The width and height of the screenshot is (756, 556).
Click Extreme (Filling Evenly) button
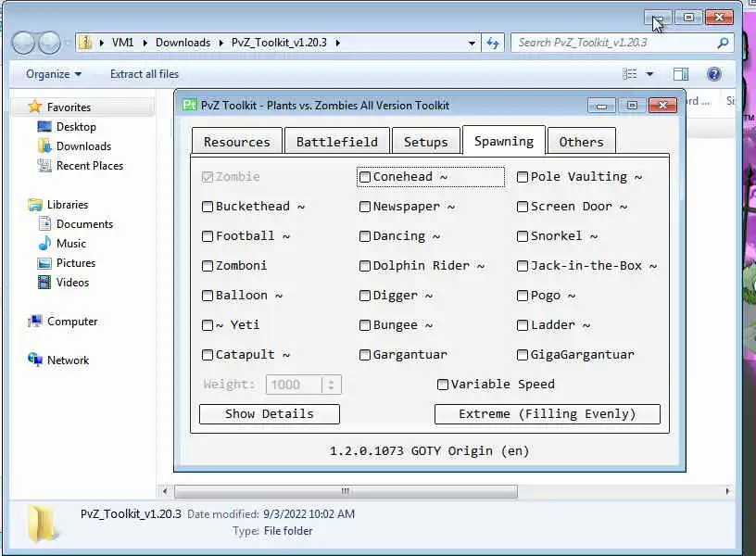pos(548,413)
